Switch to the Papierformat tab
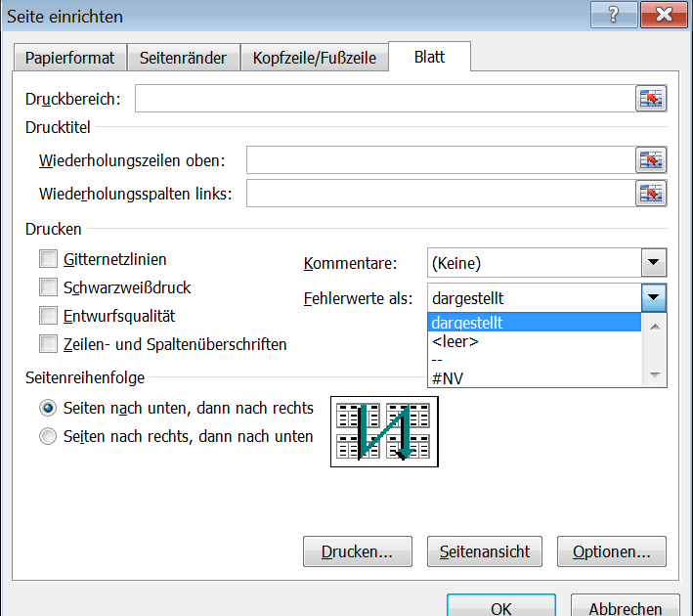The width and height of the screenshot is (693, 616). (69, 58)
